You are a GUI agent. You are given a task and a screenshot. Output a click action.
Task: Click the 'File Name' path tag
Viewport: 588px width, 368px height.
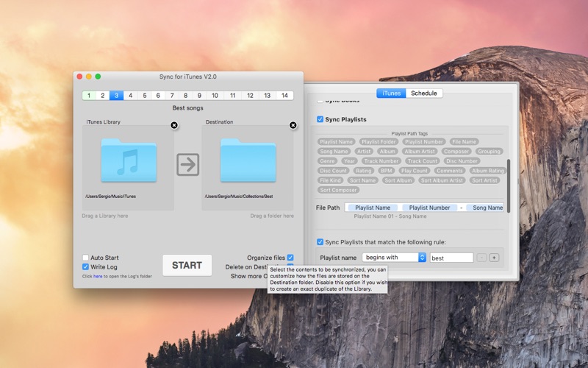464,142
